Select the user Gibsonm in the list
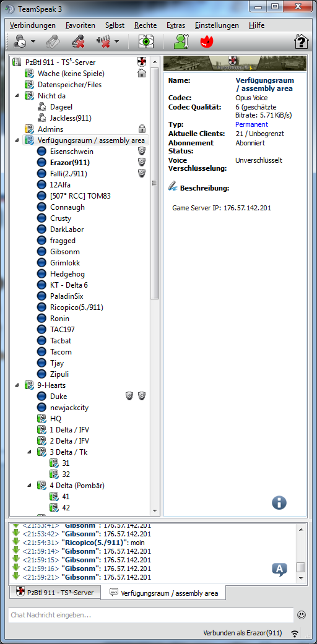The width and height of the screenshot is (317, 644). coord(65,251)
